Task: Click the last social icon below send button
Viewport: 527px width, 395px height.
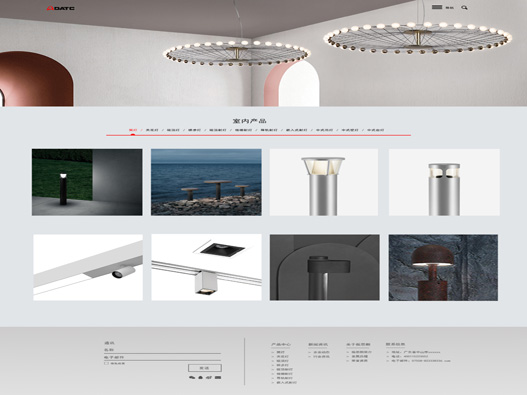Action: coord(218,378)
